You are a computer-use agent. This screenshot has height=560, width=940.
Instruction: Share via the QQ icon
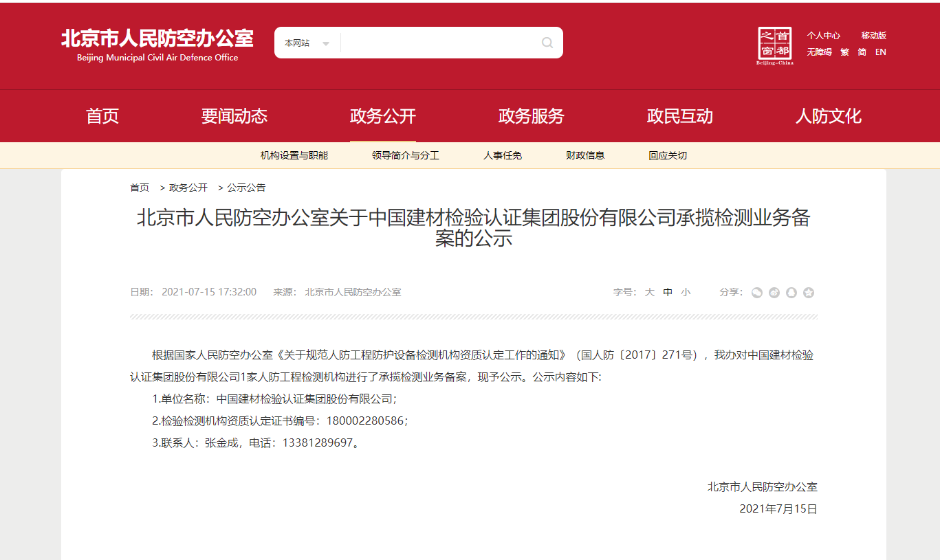pos(791,293)
